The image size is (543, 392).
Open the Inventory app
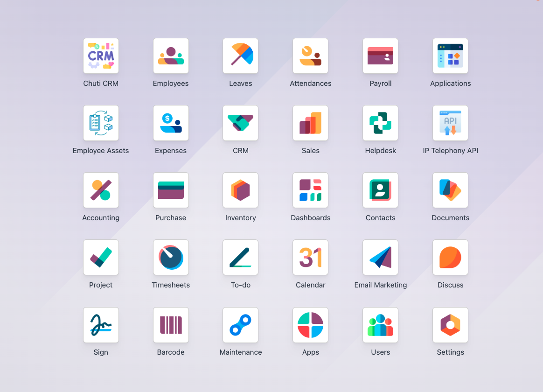click(x=240, y=190)
